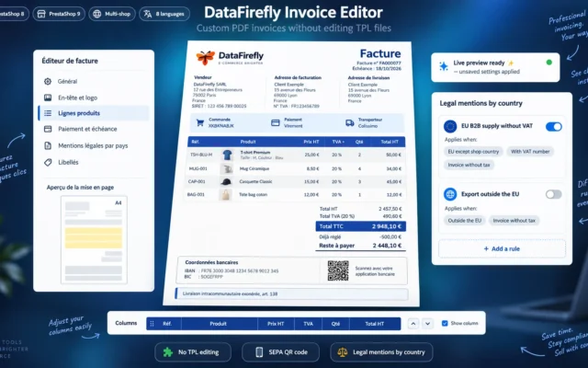Disable EU B2B supply without VAT toggle
Image resolution: width=588 pixels, height=368 pixels.
(553, 127)
